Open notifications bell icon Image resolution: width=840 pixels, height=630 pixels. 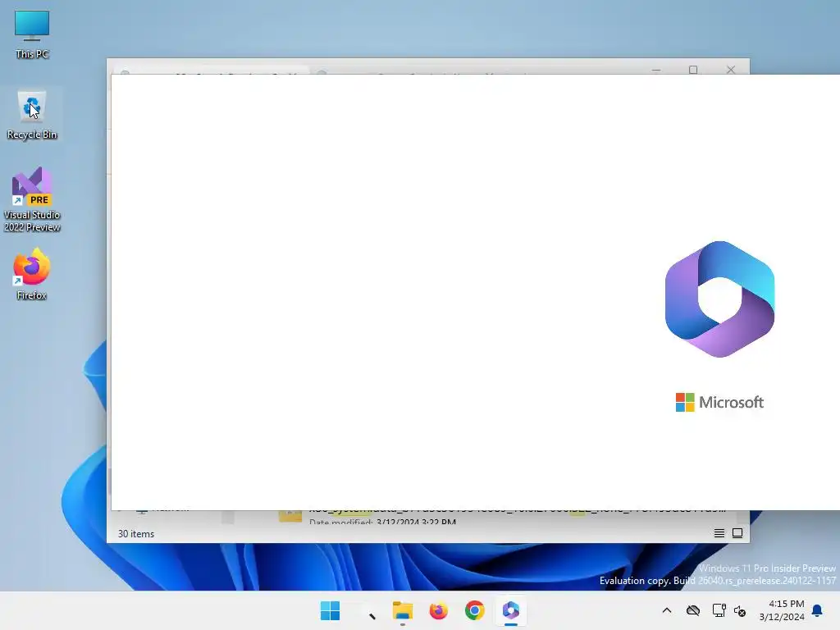coord(818,610)
